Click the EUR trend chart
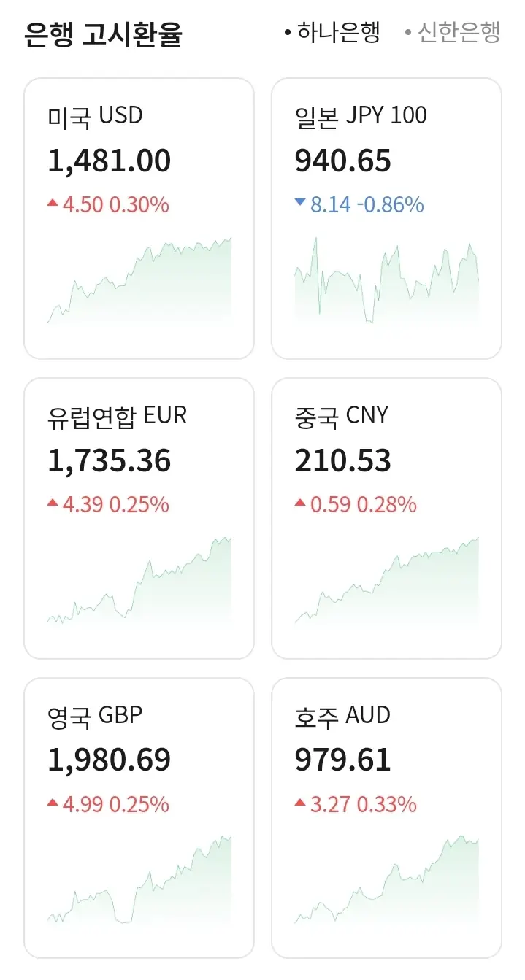This screenshot has height=980, width=525. [139, 580]
